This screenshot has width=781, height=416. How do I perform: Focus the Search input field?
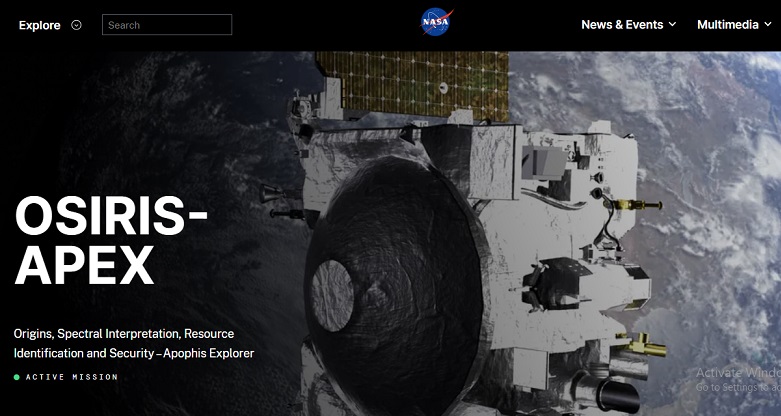[x=167, y=25]
